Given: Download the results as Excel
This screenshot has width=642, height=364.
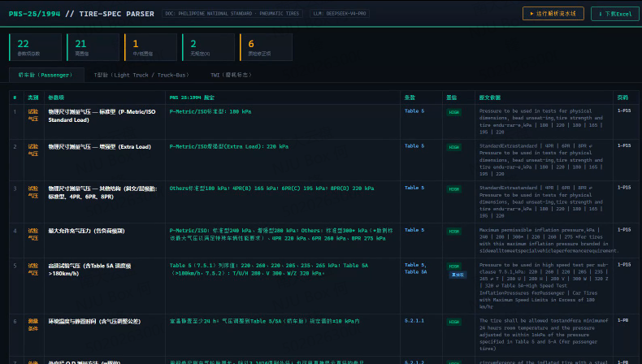Looking at the screenshot, I should (615, 14).
